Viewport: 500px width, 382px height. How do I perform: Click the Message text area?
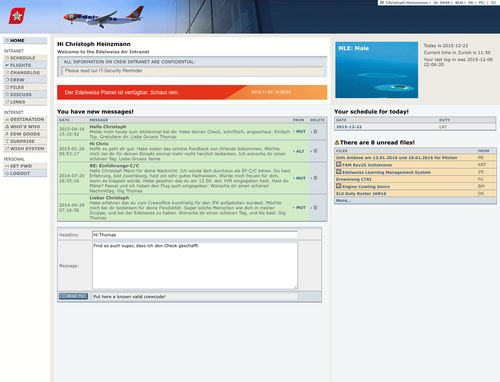coord(195,265)
